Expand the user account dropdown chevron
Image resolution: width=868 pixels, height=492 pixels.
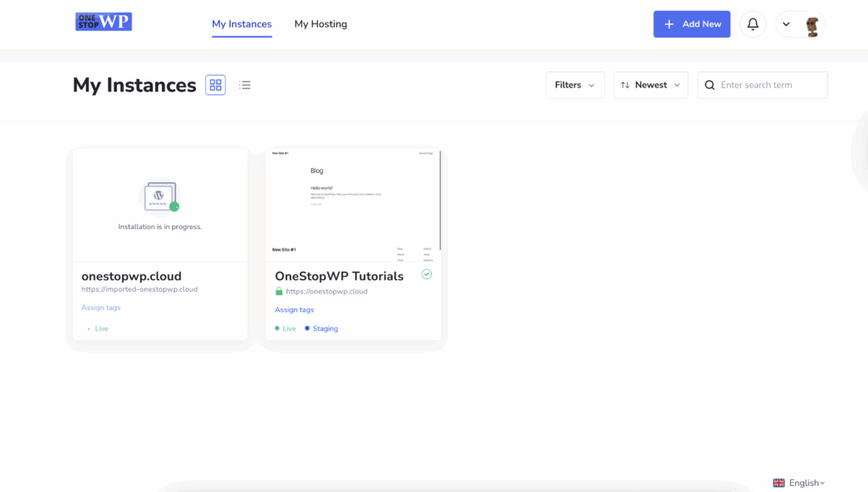click(786, 25)
